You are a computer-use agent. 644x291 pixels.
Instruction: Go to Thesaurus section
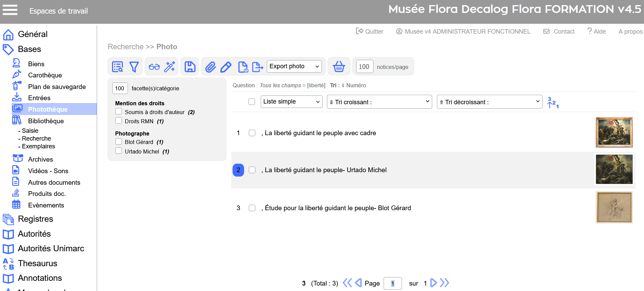(x=37, y=263)
